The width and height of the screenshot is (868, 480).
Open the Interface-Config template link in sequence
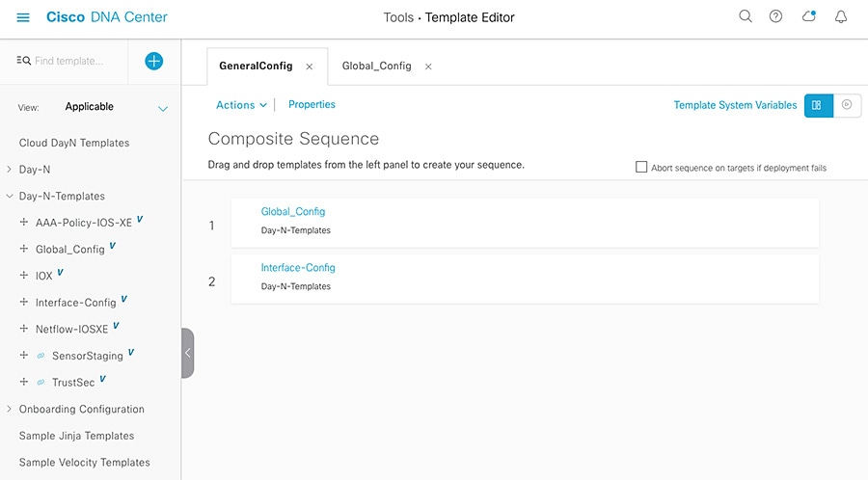pos(298,268)
